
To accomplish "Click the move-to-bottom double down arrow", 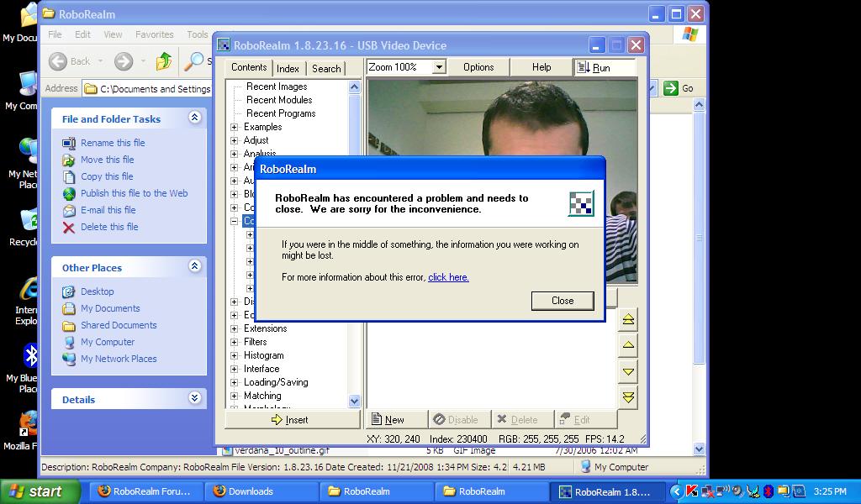I will (628, 397).
